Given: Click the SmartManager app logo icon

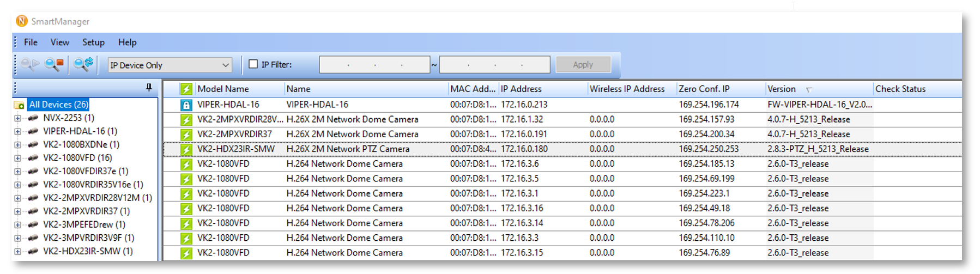Looking at the screenshot, I should 22,21.
